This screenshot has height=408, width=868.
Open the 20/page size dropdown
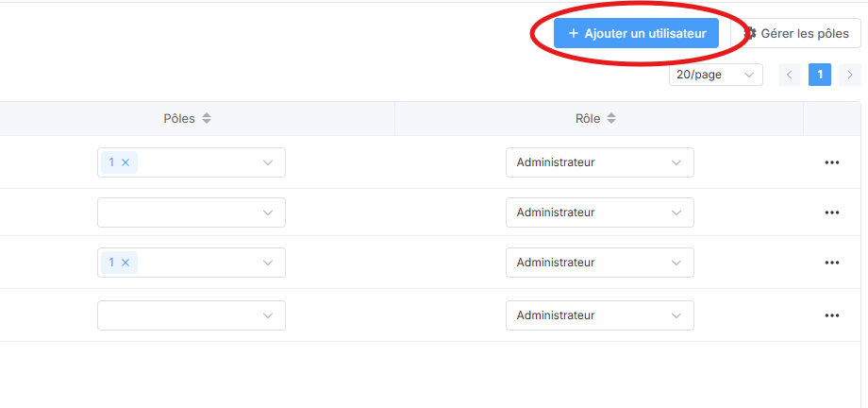(716, 75)
